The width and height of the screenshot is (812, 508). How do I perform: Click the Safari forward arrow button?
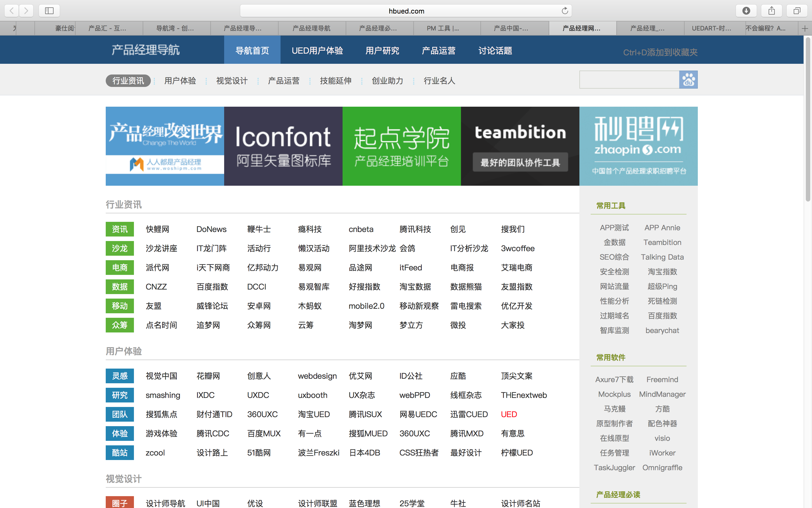coord(26,11)
